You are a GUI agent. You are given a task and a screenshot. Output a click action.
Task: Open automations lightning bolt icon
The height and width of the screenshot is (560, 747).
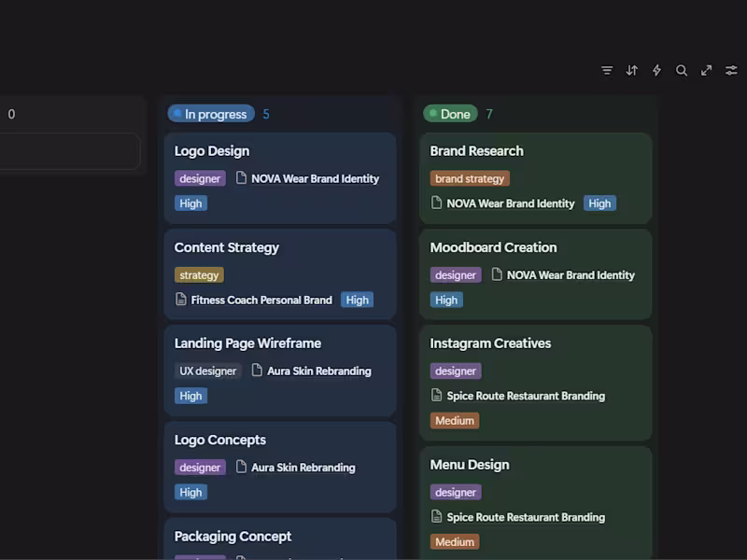point(656,70)
